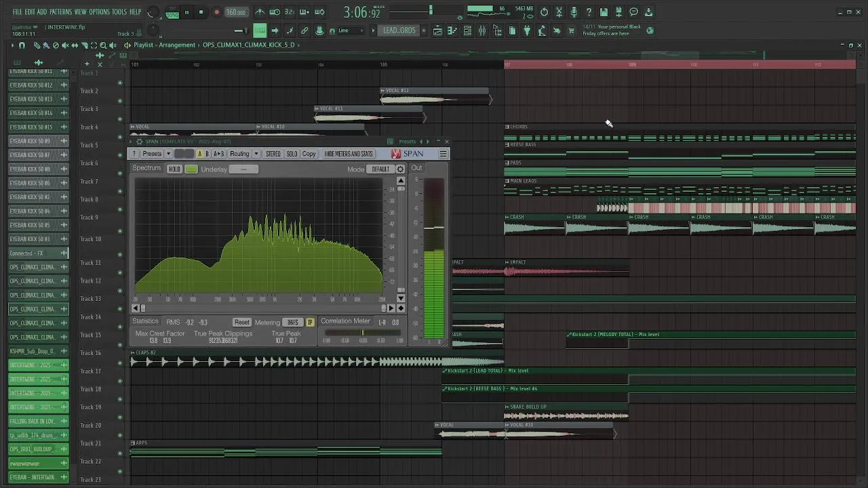Click Copy button in SPAN
Screen dimensions: 868x488
(309, 154)
